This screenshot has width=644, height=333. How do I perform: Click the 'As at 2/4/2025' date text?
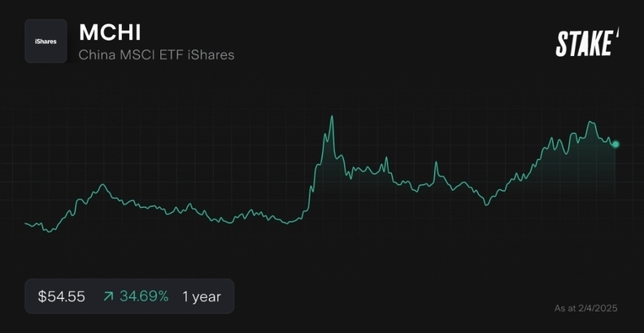[586, 309]
